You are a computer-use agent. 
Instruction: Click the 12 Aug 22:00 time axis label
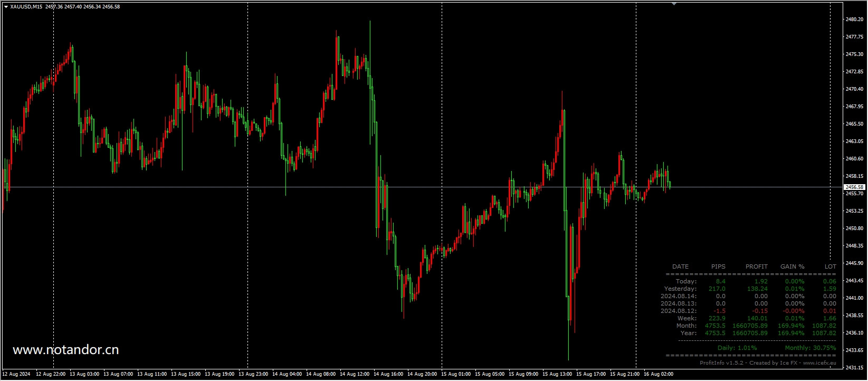click(x=51, y=374)
